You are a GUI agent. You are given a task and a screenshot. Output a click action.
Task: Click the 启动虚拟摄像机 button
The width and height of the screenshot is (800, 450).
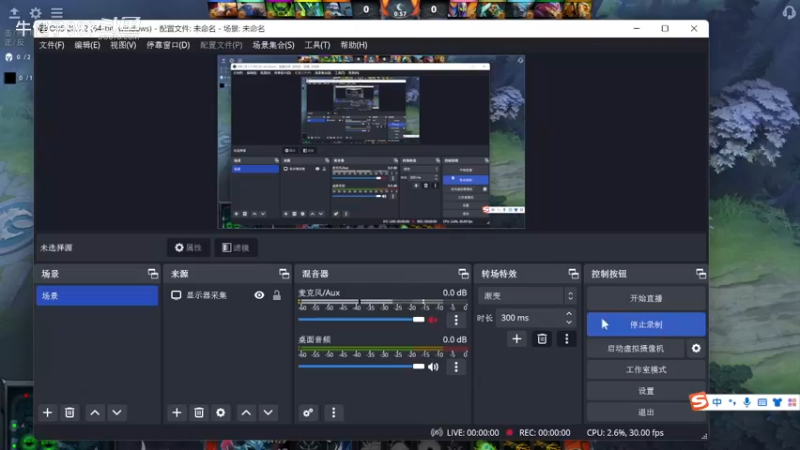click(x=635, y=348)
